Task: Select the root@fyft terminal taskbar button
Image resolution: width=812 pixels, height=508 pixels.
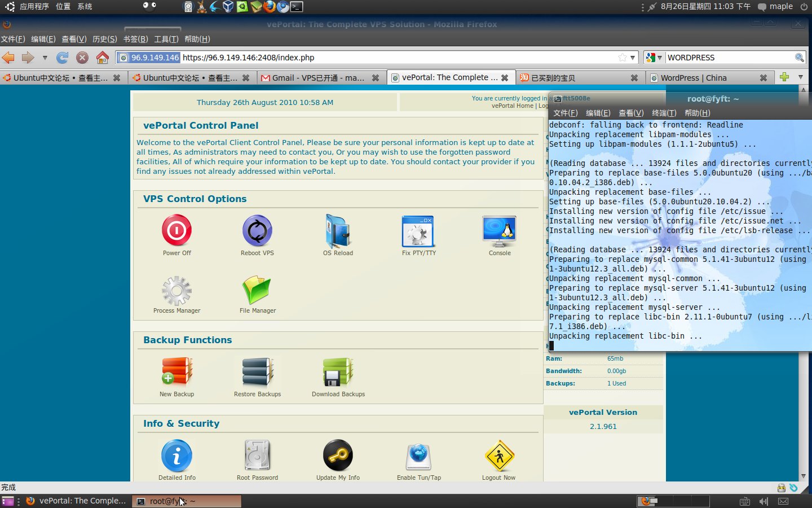Action: [187, 501]
